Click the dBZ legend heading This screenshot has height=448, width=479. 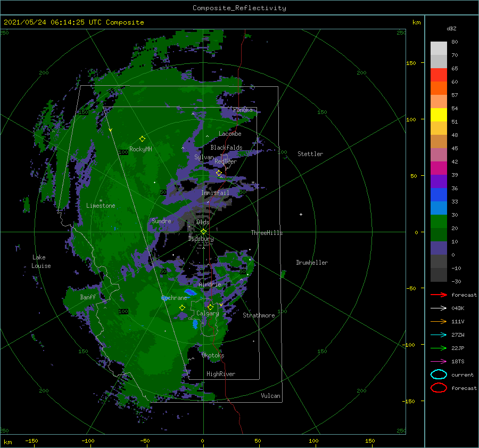451,28
